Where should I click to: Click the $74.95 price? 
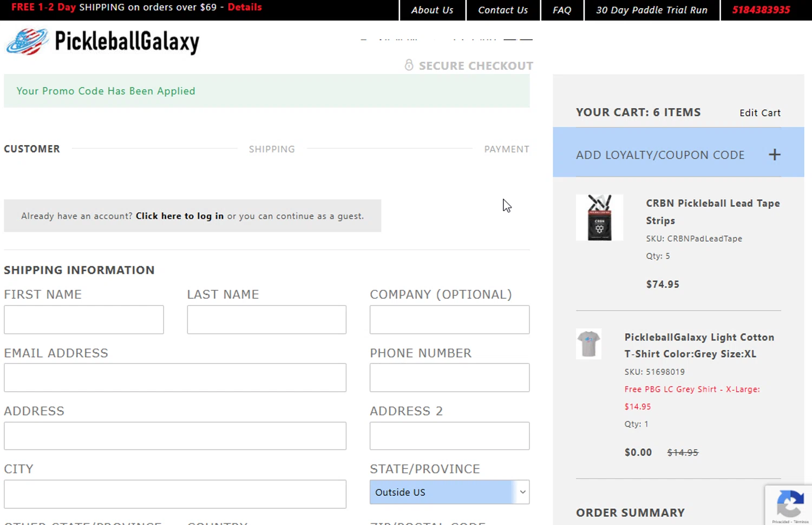[663, 284]
